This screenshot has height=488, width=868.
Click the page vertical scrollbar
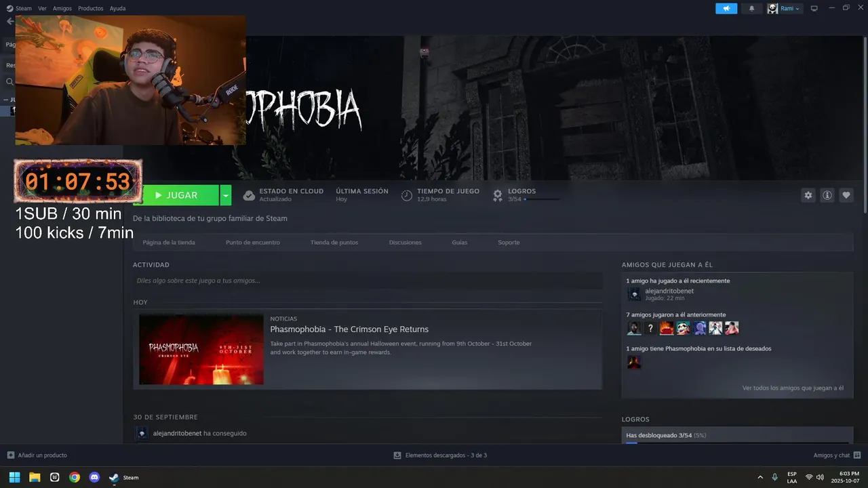pyautogui.click(x=865, y=125)
